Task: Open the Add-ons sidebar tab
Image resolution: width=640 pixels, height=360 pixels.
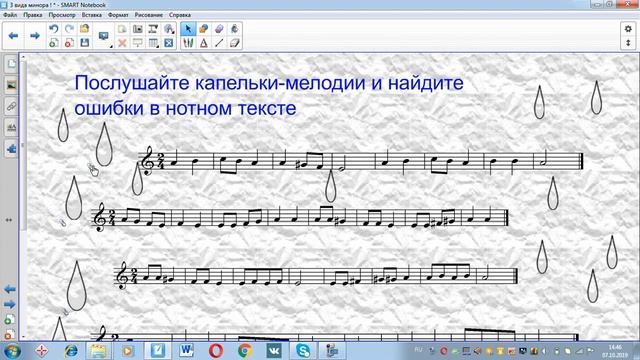Action: (x=11, y=149)
